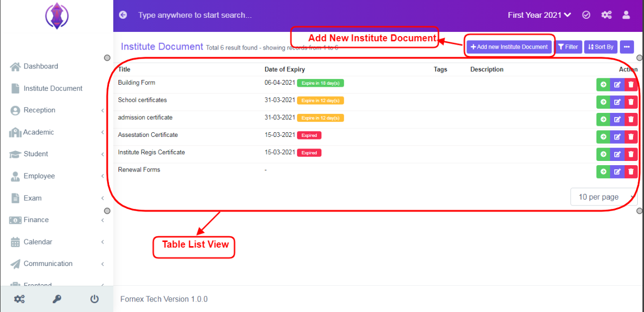Screen dimensions: 644x312
Task: Open the Filter button
Action: click(x=568, y=47)
